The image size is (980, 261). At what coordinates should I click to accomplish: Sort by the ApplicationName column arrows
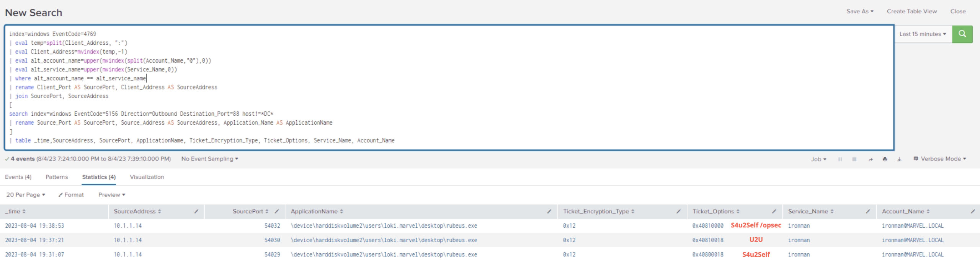(x=341, y=211)
